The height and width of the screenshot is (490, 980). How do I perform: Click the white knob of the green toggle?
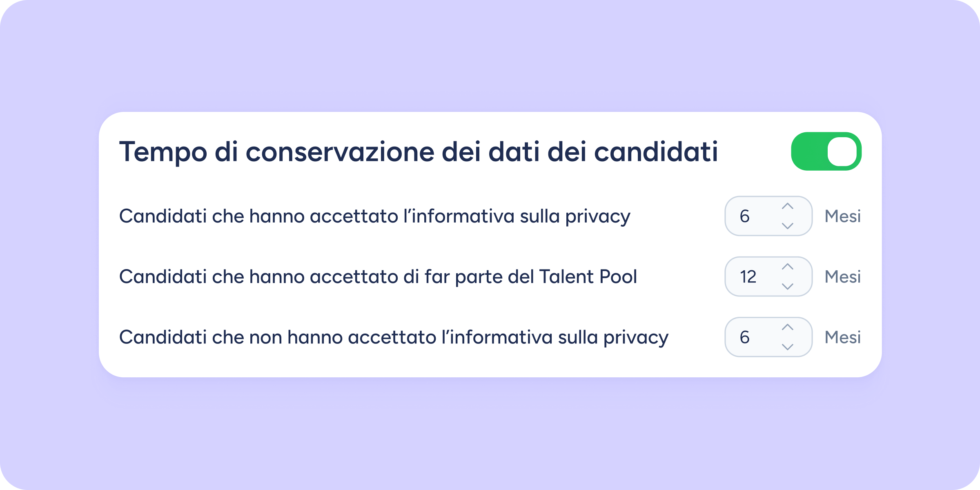point(842,151)
